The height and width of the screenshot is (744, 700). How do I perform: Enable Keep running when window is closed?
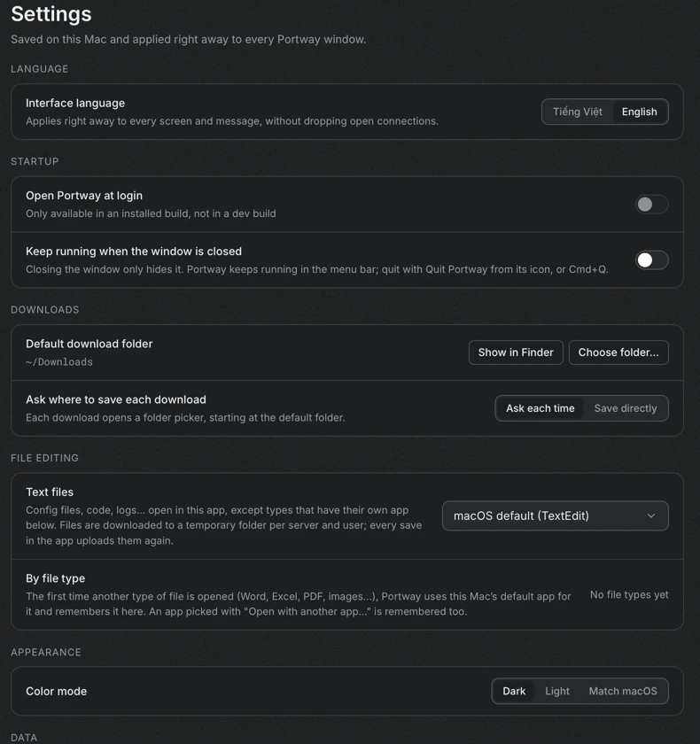pos(651,260)
